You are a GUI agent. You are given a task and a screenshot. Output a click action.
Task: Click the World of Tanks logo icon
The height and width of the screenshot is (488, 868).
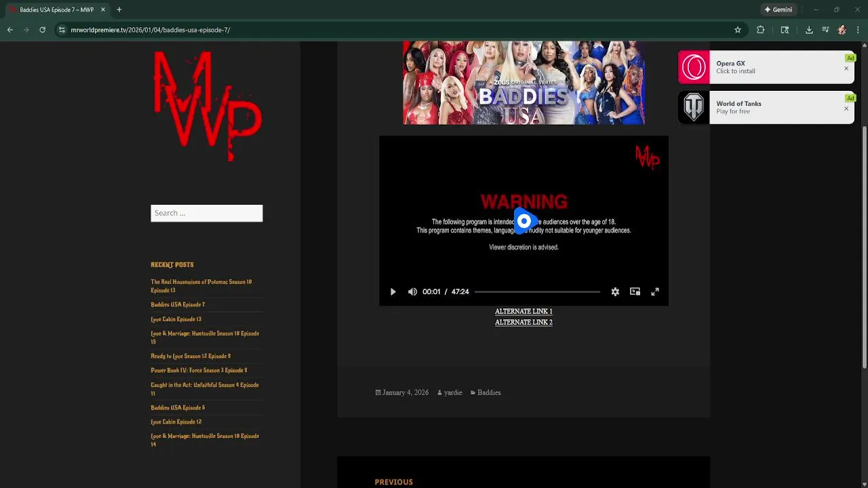click(694, 107)
